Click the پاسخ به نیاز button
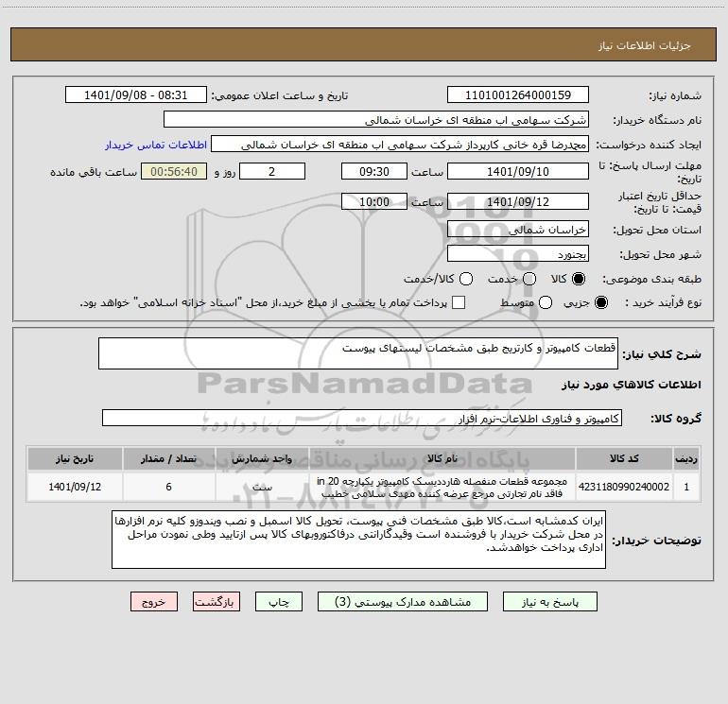The width and height of the screenshot is (728, 704). [549, 602]
